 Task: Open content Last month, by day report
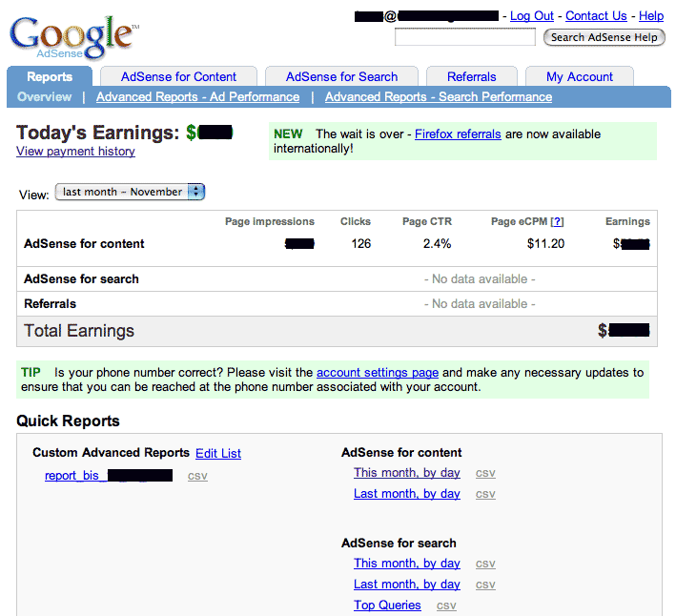407,493
